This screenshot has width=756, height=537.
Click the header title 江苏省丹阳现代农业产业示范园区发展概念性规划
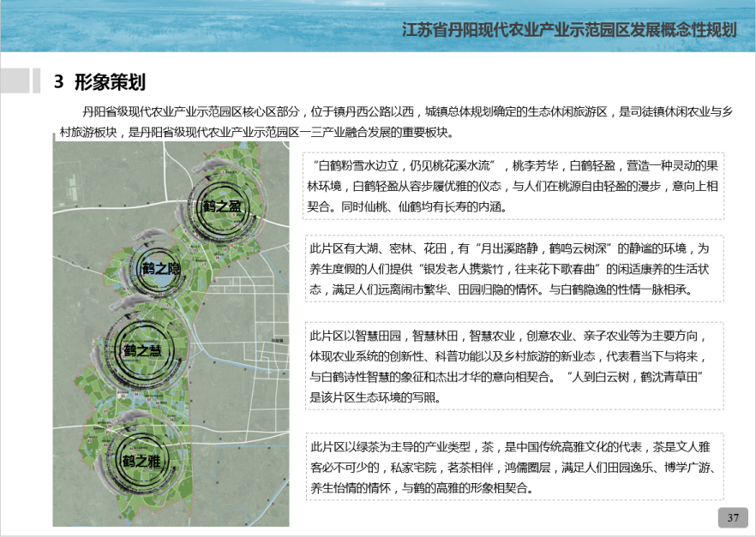[x=569, y=30]
